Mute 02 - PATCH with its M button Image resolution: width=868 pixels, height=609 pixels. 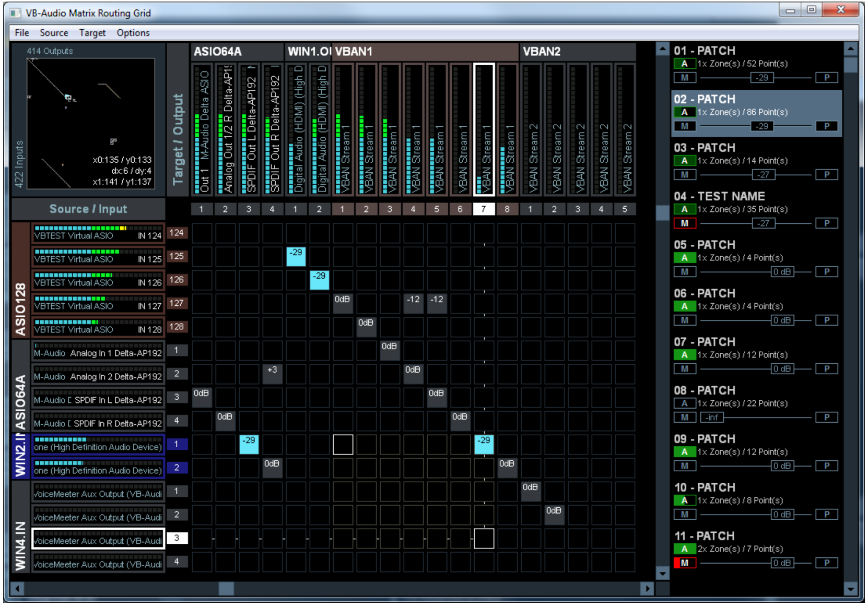click(x=684, y=126)
